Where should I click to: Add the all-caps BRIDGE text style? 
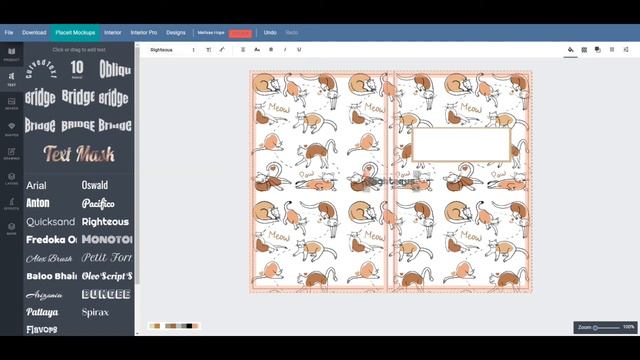tap(78, 125)
